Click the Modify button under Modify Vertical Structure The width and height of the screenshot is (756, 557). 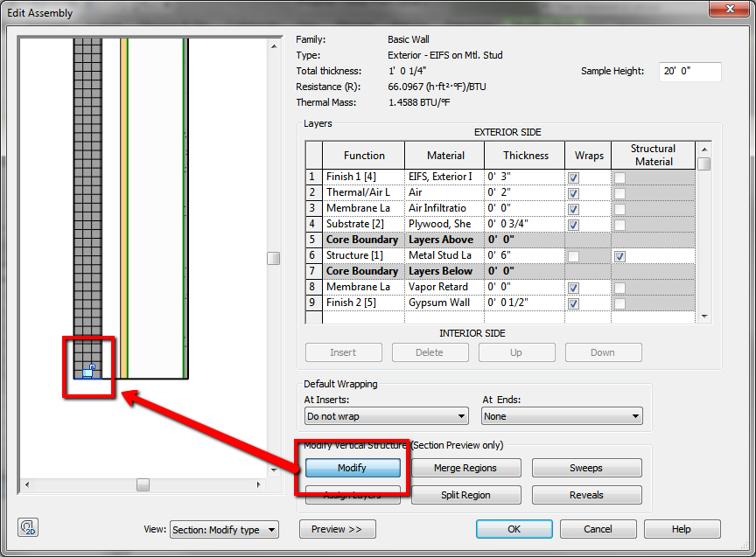point(352,467)
